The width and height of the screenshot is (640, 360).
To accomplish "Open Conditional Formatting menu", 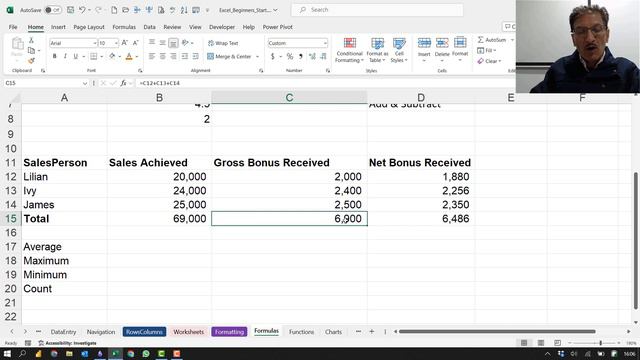I will 349,50.
